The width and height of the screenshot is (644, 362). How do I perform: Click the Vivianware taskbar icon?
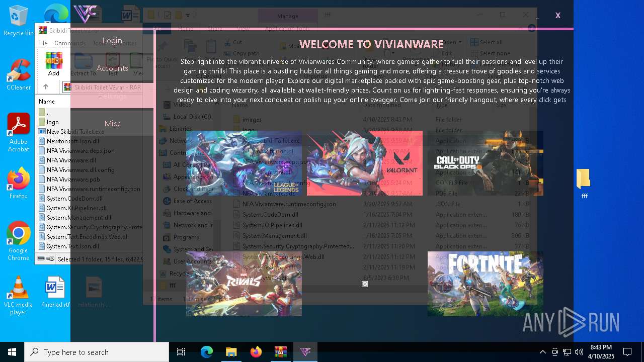pyautogui.click(x=305, y=352)
